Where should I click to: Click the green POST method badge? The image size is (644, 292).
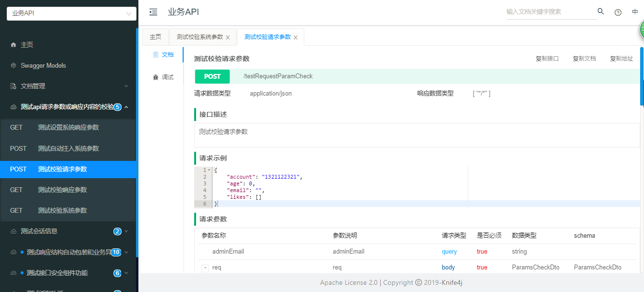pos(212,76)
